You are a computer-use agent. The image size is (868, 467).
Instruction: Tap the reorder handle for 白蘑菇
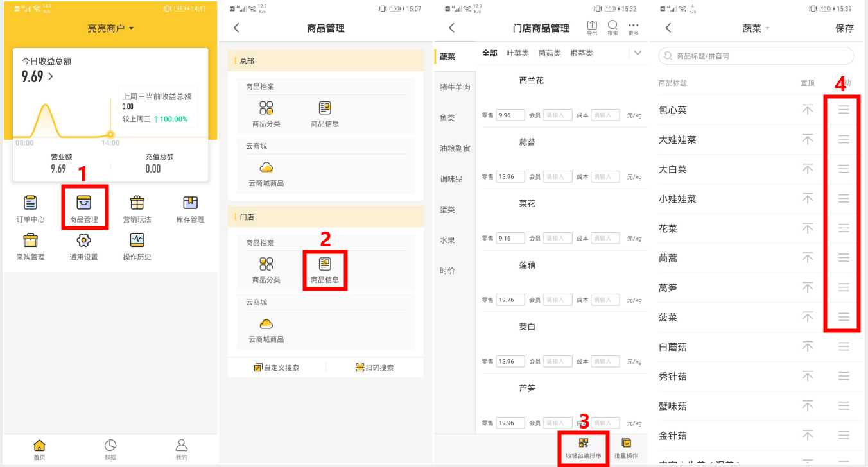click(x=844, y=346)
